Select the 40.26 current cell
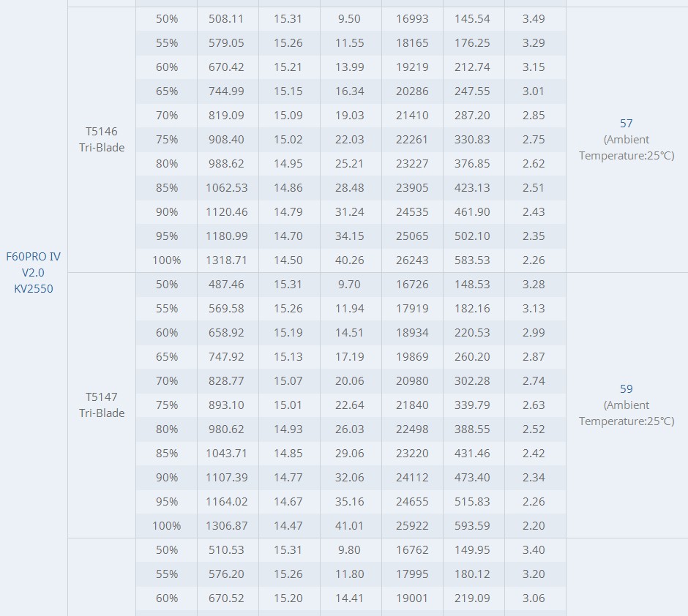 point(350,260)
